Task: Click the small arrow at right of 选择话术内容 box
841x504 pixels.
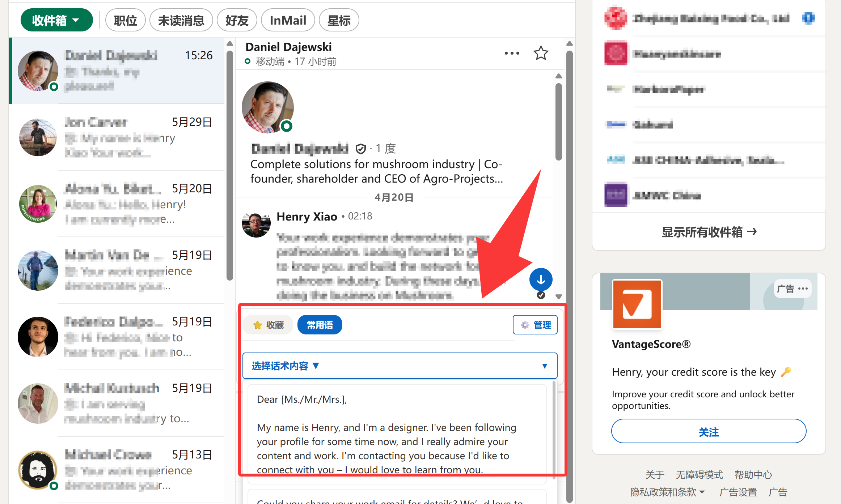Action: [544, 366]
